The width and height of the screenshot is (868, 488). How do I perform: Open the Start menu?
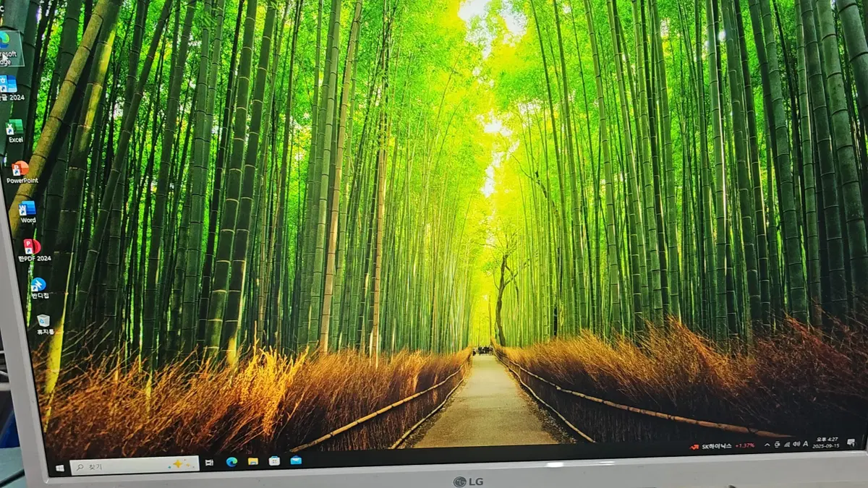click(60, 466)
